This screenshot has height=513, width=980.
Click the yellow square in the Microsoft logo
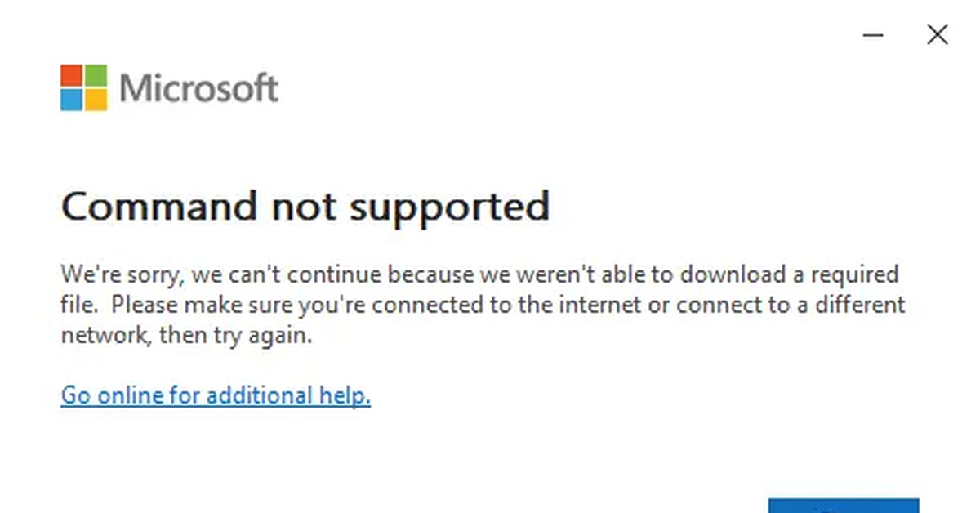click(96, 100)
